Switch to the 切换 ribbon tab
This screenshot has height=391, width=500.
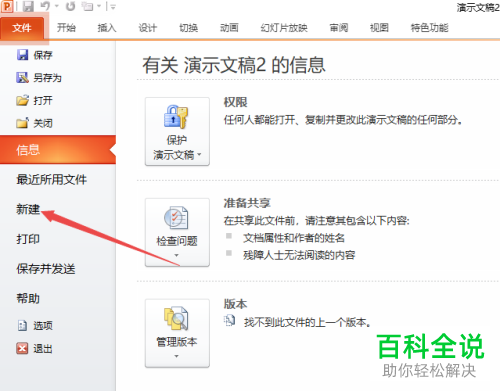(189, 28)
